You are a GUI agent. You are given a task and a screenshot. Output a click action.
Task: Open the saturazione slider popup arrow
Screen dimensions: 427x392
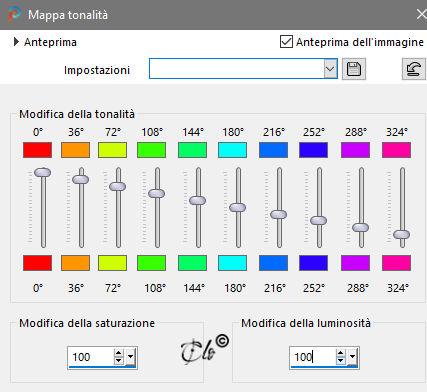pyautogui.click(x=130, y=357)
